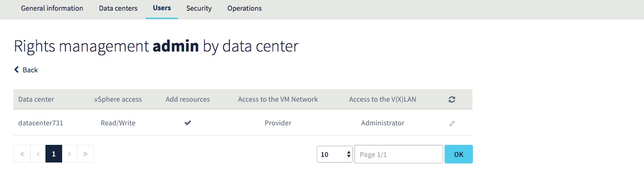This screenshot has height=182, width=644.
Task: Edit rights for datacenter731 with pencil icon
Action: 452,123
